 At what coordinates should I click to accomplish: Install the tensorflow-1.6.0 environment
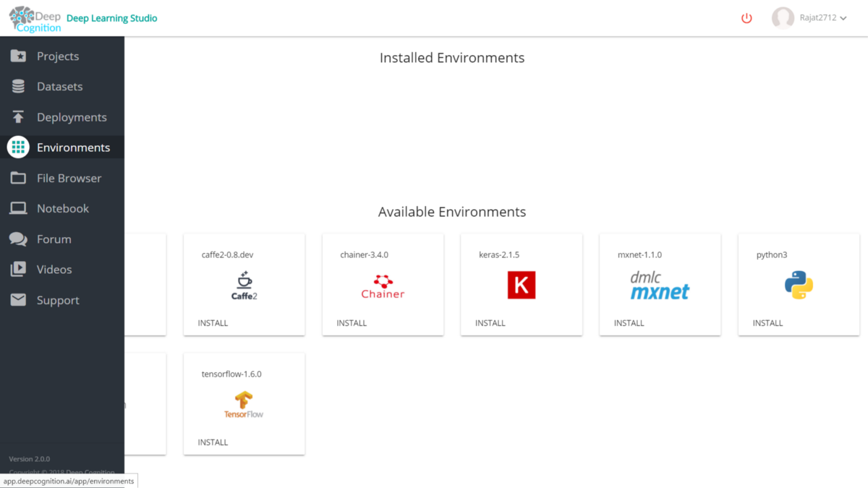click(213, 442)
